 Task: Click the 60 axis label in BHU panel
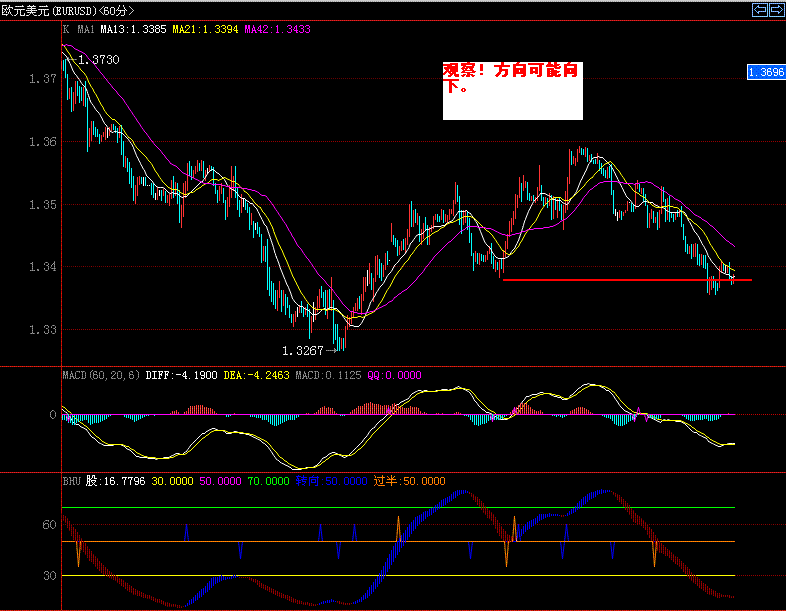tap(49, 525)
